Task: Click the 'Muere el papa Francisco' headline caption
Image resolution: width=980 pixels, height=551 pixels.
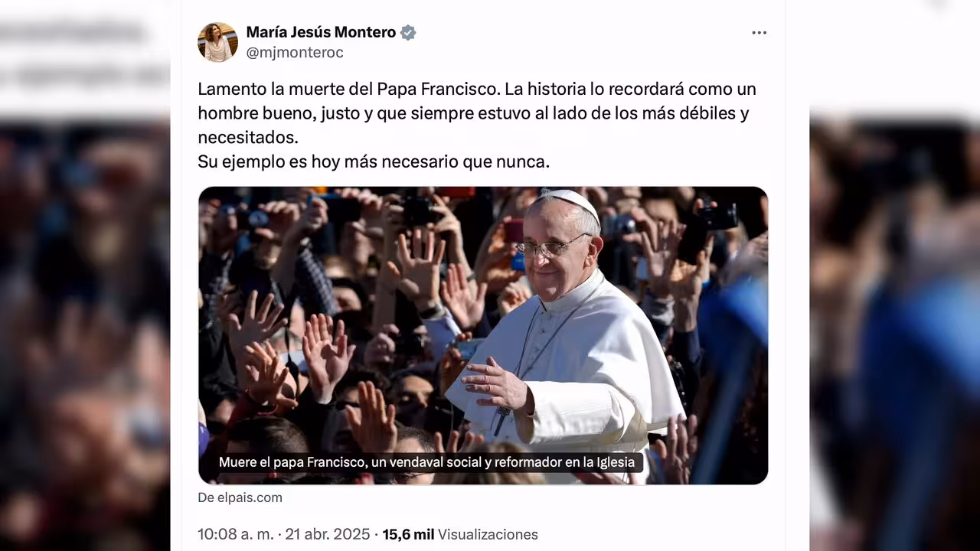Action: point(426,462)
